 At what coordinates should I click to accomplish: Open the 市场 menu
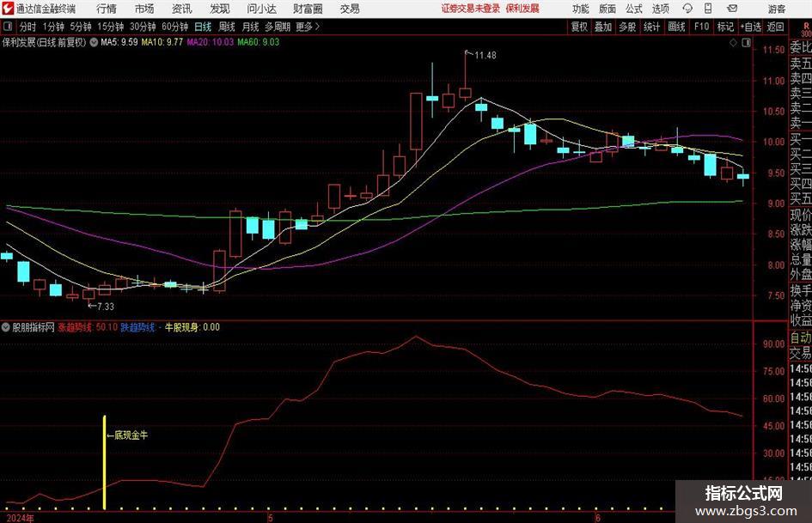(x=144, y=9)
